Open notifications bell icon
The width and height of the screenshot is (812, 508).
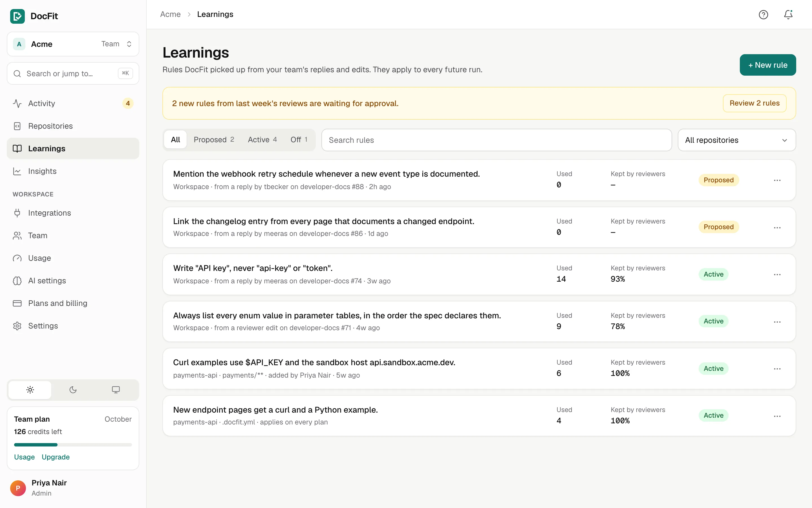pyautogui.click(x=788, y=14)
